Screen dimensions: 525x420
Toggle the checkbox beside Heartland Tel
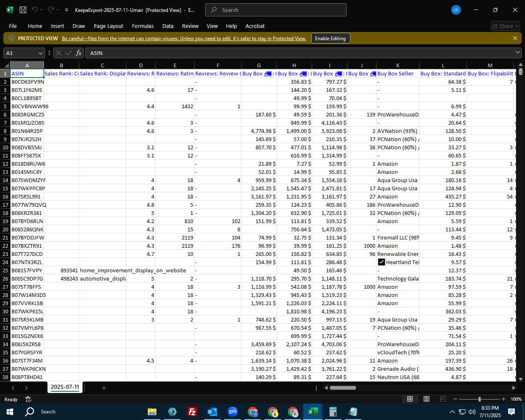(381, 262)
